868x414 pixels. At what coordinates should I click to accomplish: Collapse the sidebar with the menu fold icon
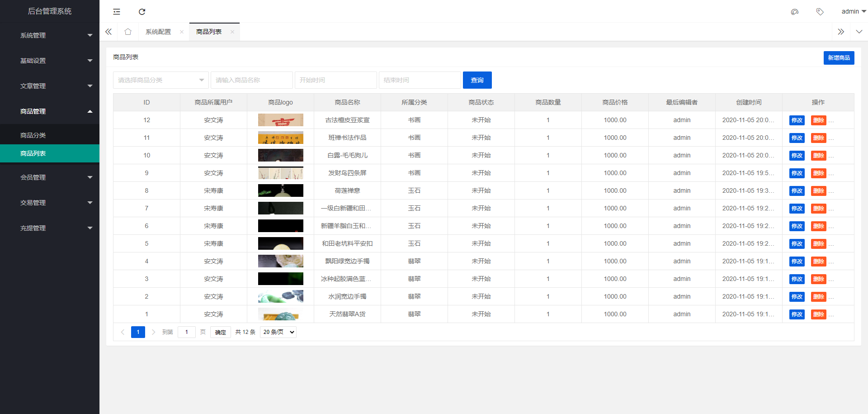click(117, 12)
